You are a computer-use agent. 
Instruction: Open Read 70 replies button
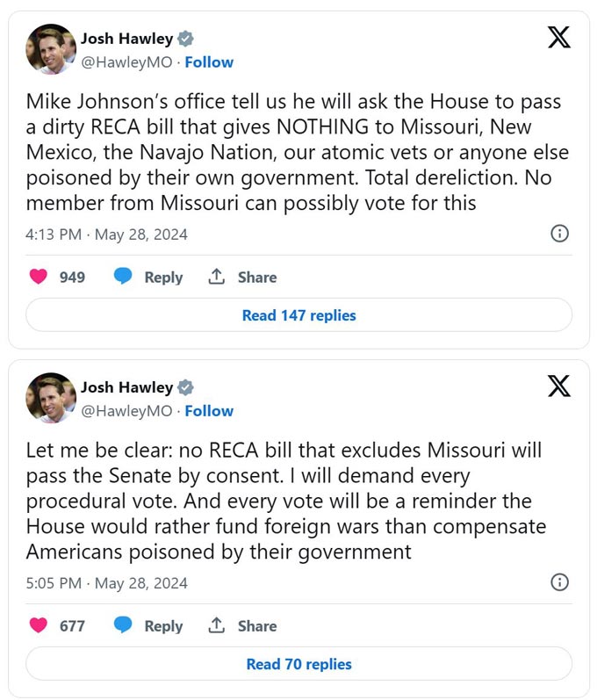point(299,664)
